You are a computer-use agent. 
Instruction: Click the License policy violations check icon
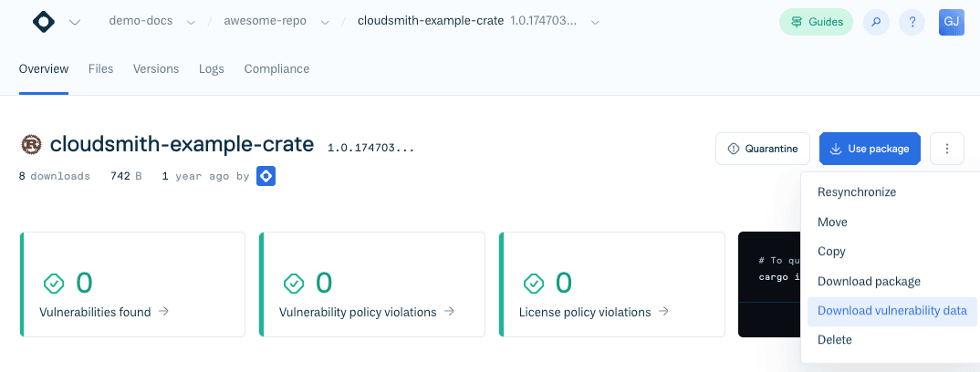pyautogui.click(x=534, y=284)
